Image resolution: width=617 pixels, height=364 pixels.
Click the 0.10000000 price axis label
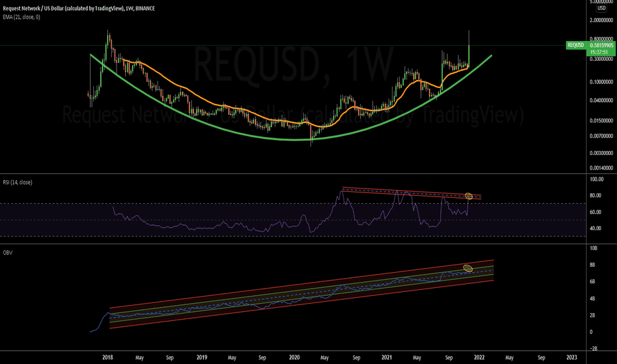point(601,82)
